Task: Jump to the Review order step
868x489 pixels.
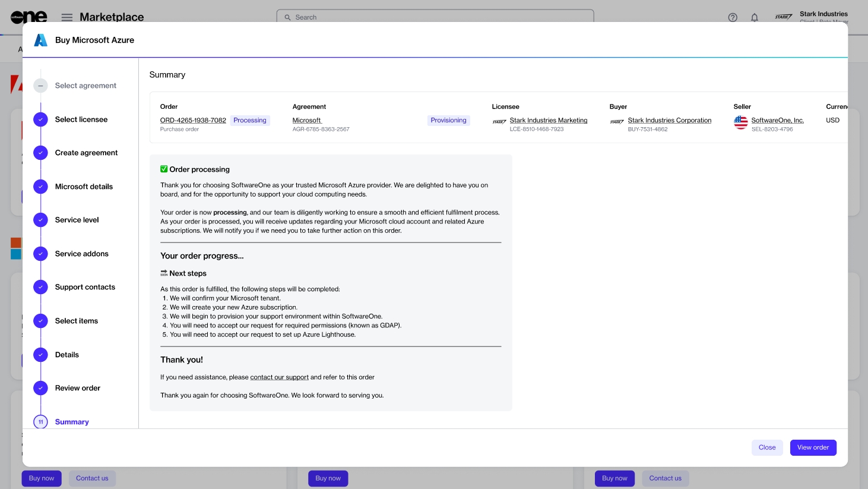Action: pyautogui.click(x=77, y=388)
